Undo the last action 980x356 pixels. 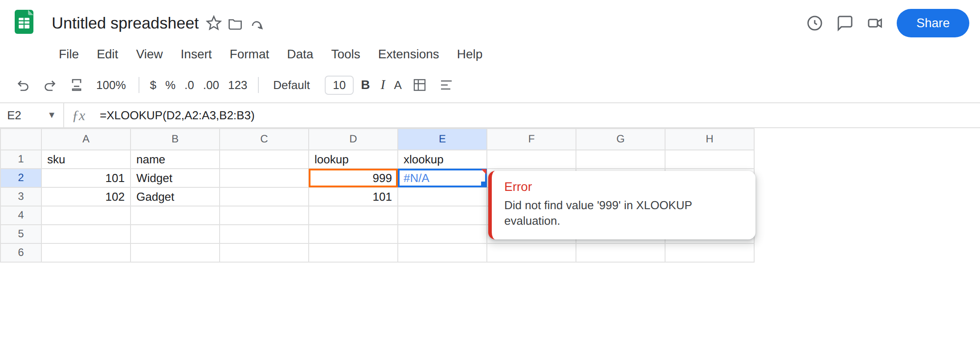[23, 85]
